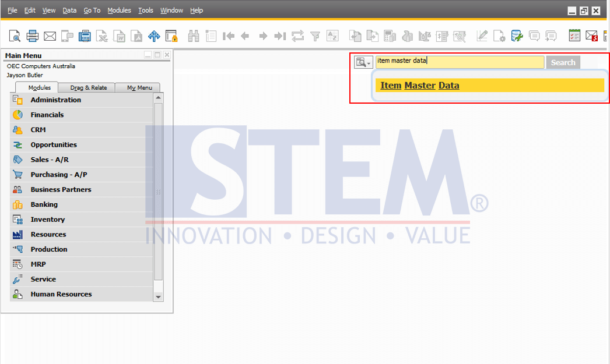Viewport: 610px width, 364px height.
Task: Go to Previous Record arrow
Action: [x=245, y=36]
